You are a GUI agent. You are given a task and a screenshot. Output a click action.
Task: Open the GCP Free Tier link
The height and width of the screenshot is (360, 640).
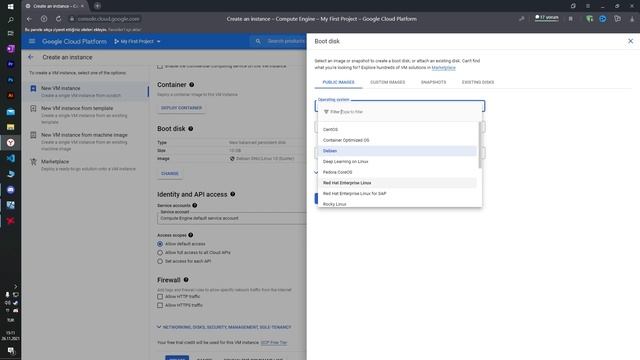pos(273,342)
